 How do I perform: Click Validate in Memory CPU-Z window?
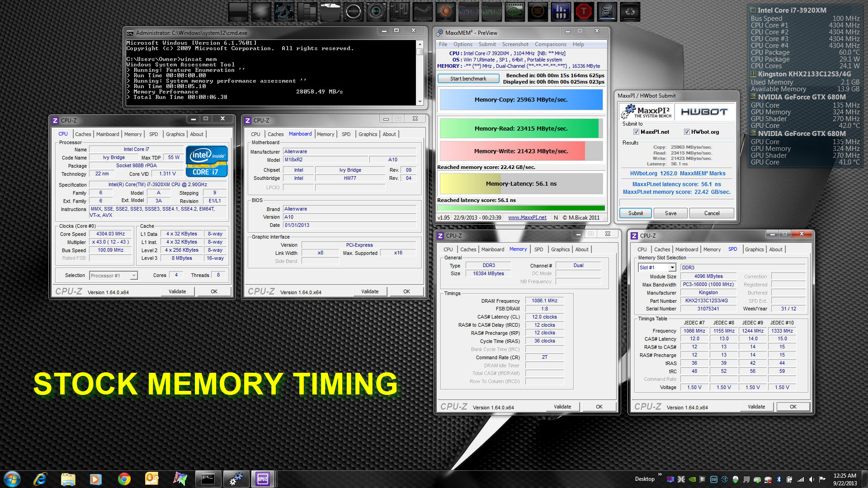(562, 407)
